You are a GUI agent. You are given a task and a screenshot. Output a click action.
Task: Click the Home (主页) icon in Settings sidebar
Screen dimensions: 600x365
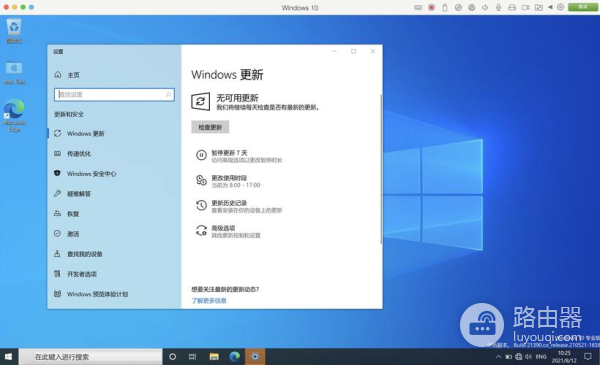(58, 75)
